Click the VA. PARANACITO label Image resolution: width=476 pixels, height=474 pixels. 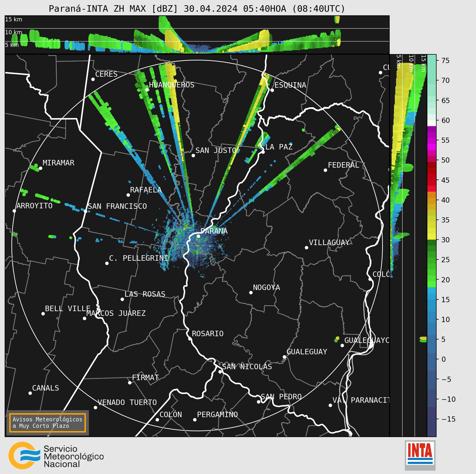point(361,400)
